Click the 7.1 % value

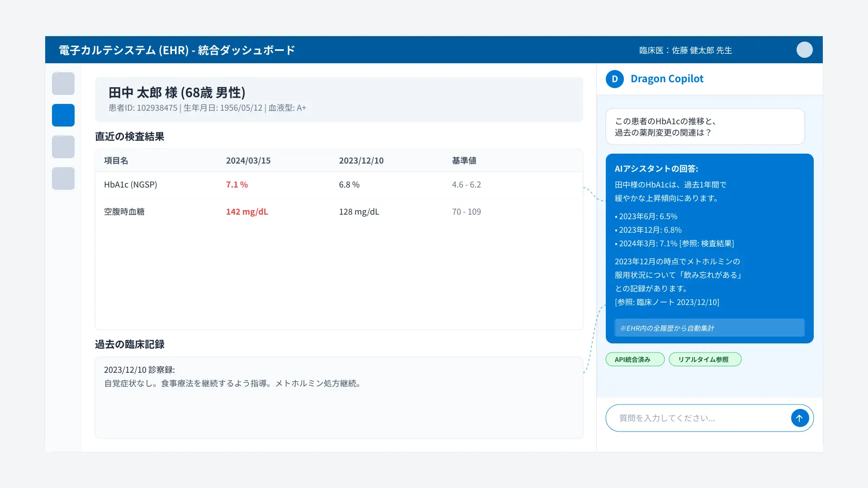click(x=237, y=184)
